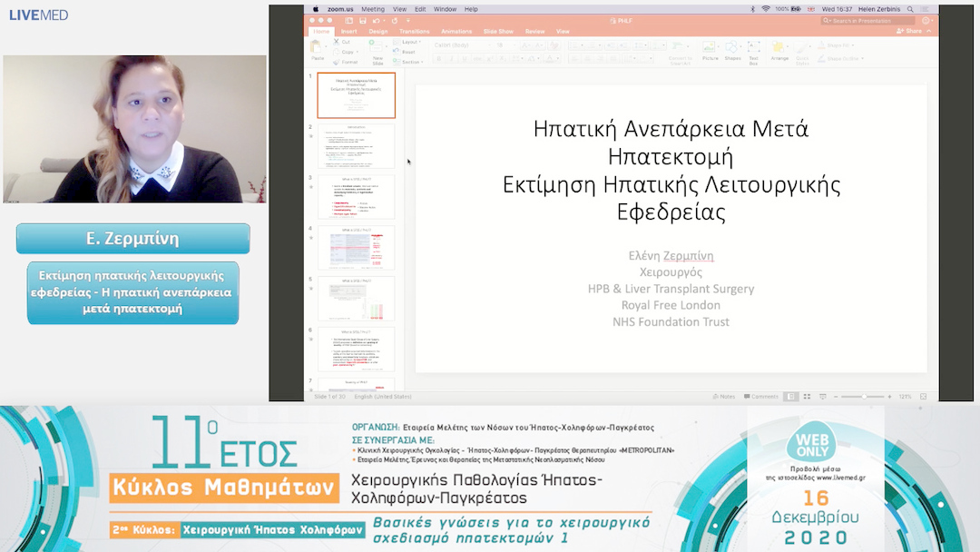
Task: Click in the Search in Presentation field
Action: 867,21
